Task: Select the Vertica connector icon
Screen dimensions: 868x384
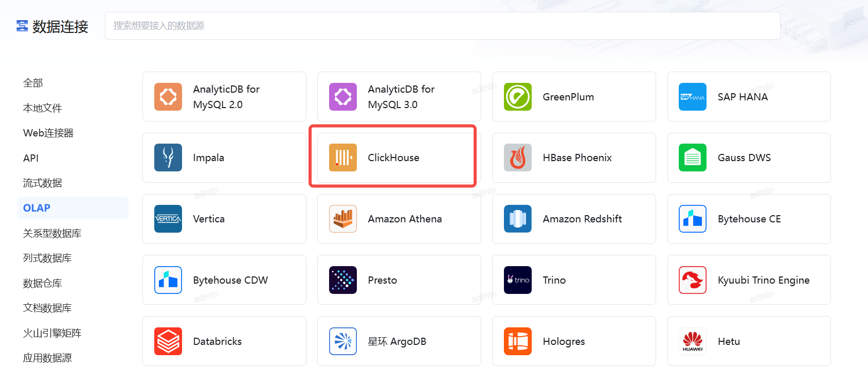Action: pos(168,219)
